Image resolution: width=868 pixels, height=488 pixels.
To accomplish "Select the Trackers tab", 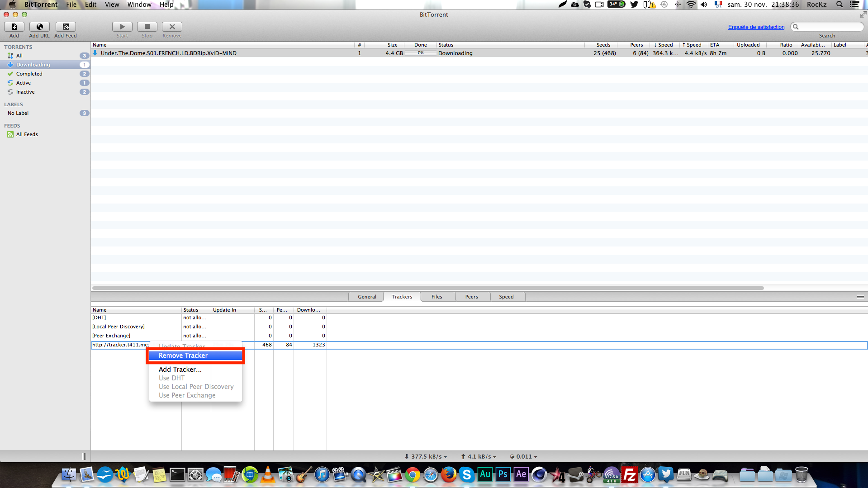I will 402,297.
